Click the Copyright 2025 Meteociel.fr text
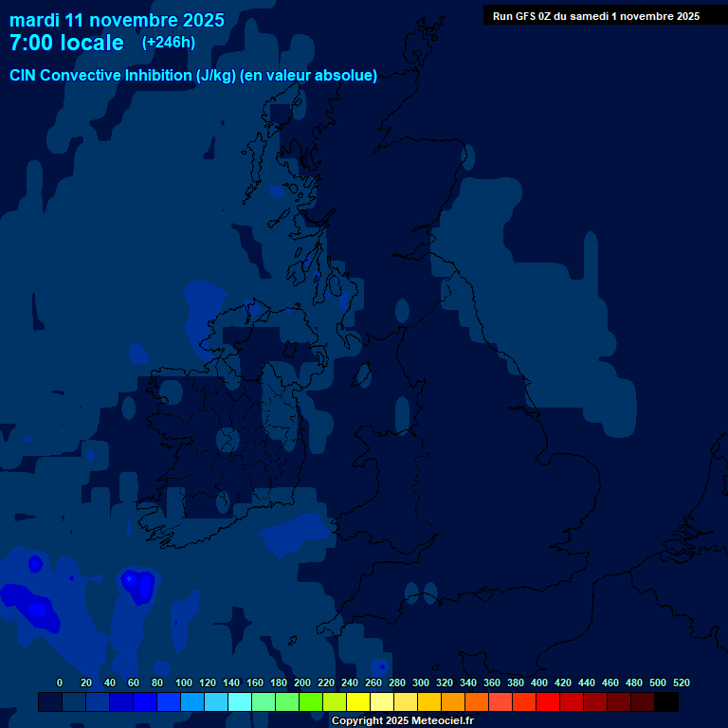The image size is (728, 728). tap(402, 721)
